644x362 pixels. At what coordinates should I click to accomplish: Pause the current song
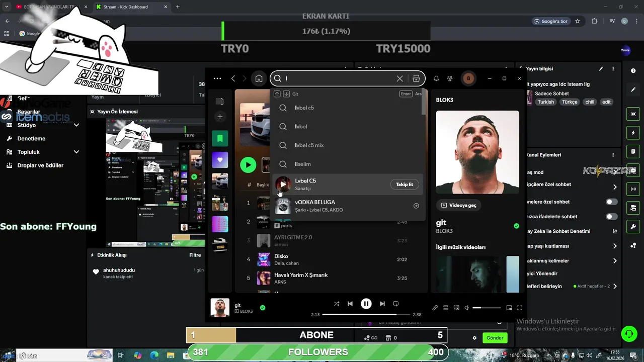366,304
